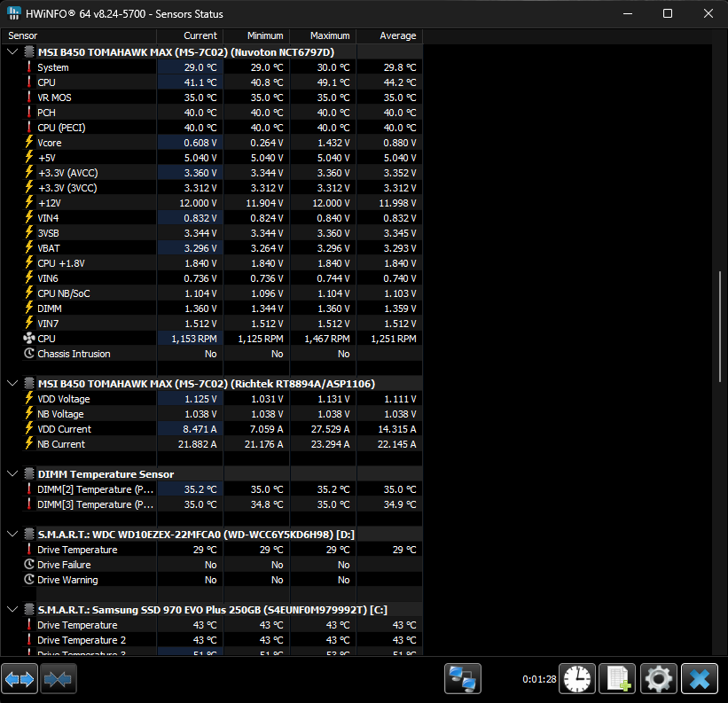
Task: Click the expand columns left-right arrows button
Action: click(20, 679)
